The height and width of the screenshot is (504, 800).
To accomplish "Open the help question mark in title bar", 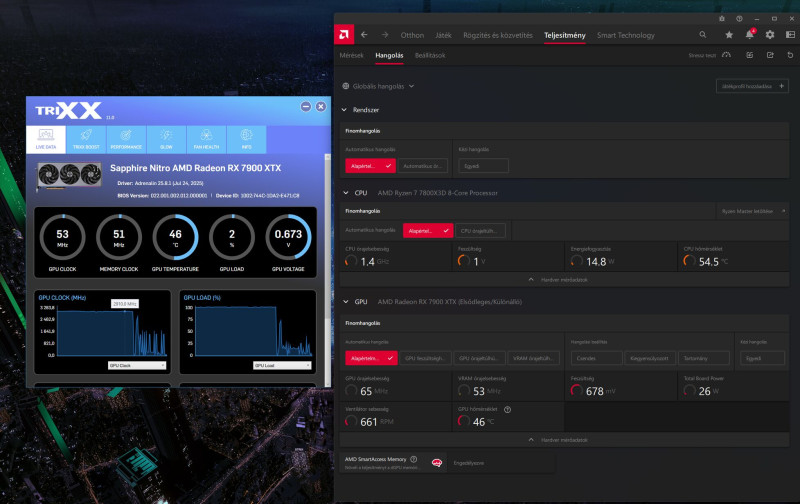I will coord(739,18).
